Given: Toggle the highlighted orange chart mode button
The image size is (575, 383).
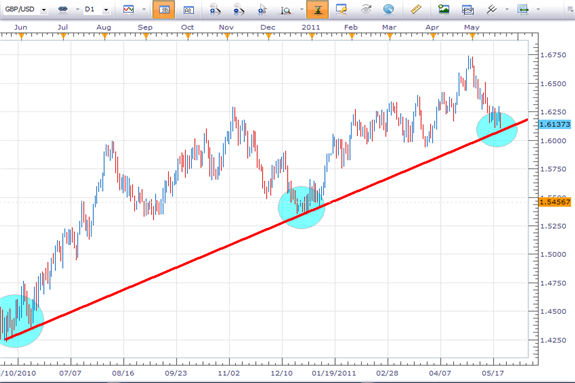Looking at the screenshot, I should tap(164, 10).
